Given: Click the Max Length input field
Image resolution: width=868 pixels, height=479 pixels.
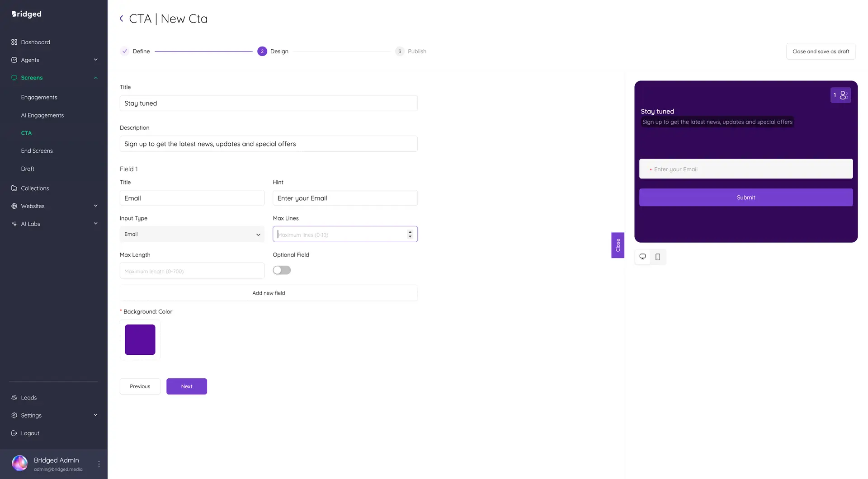Looking at the screenshot, I should (192, 271).
